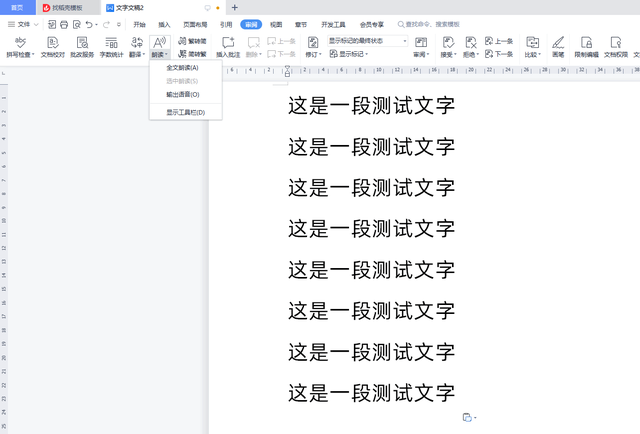Switch to the 开发工具 ribbon tab
Screen dimensions: 640x434
point(333,24)
